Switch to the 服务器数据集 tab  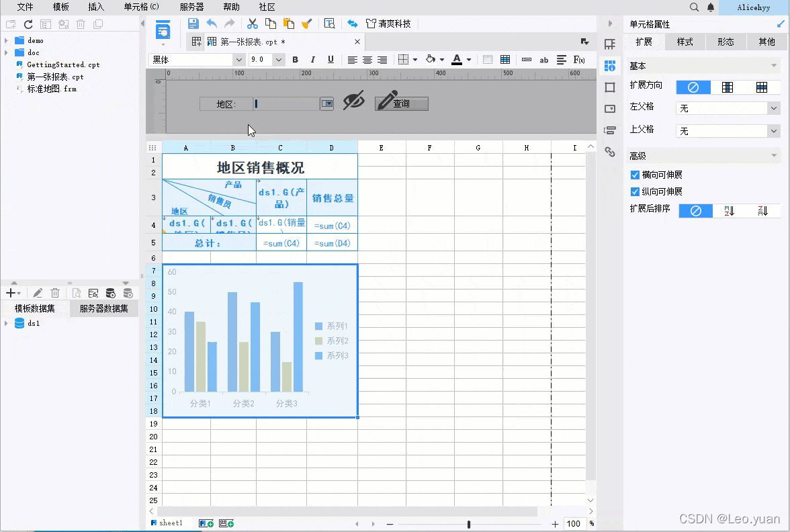pos(103,308)
